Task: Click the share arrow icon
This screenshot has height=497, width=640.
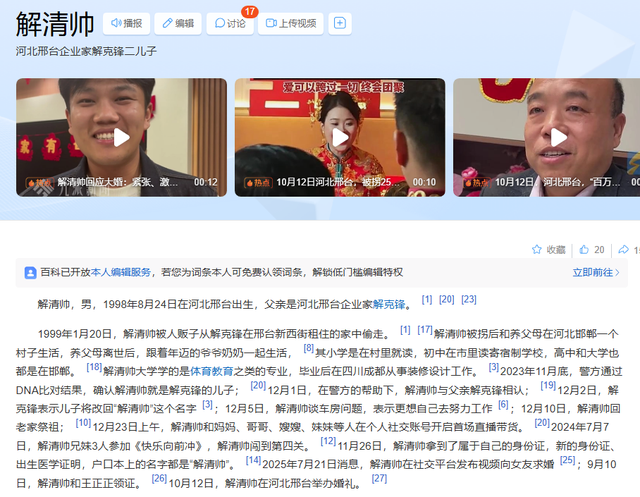Action: click(623, 249)
